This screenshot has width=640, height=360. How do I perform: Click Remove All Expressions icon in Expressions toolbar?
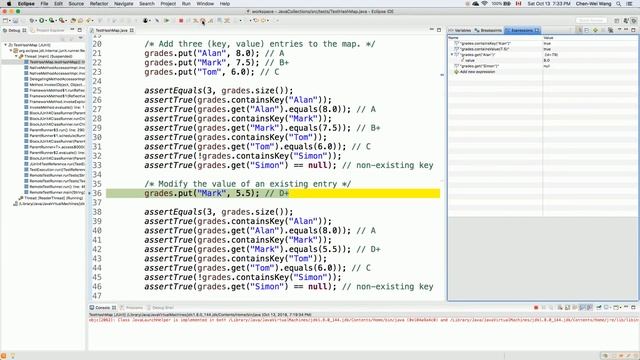tap(610, 30)
